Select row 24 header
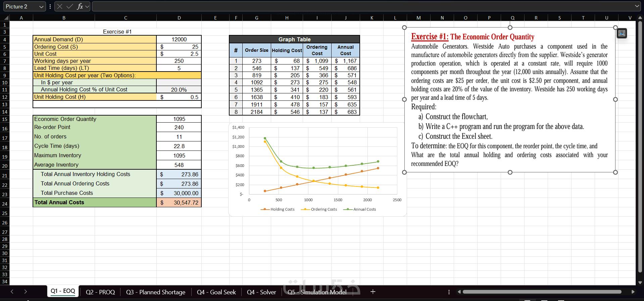This screenshot has height=301, width=644. 5,204
